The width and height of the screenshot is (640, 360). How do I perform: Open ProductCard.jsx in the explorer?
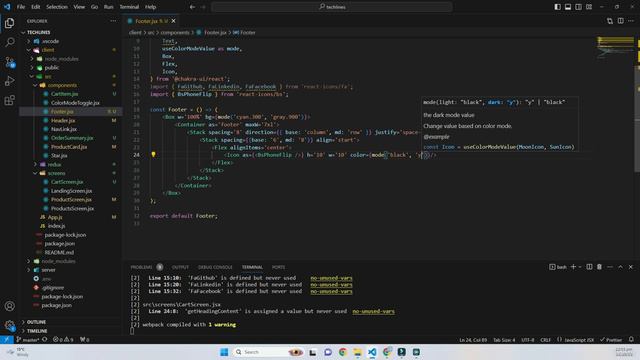69,147
